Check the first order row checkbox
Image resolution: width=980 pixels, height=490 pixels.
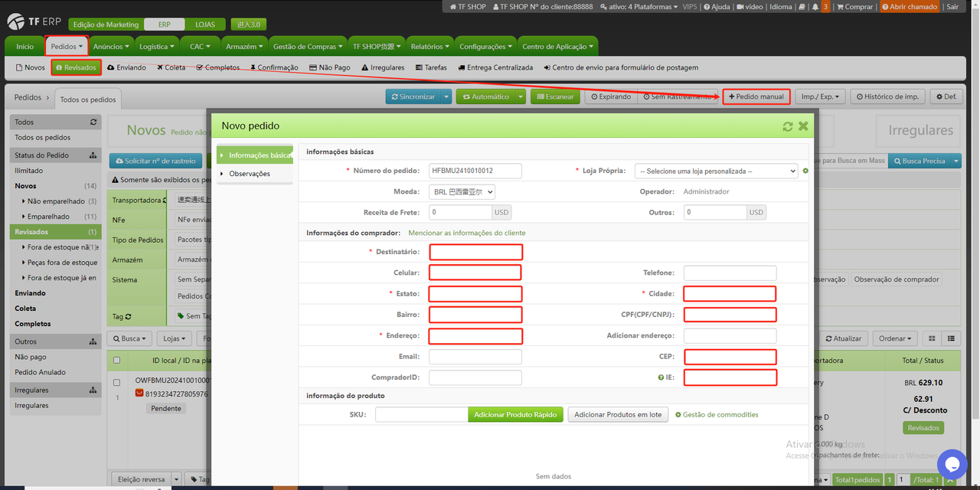(x=117, y=382)
